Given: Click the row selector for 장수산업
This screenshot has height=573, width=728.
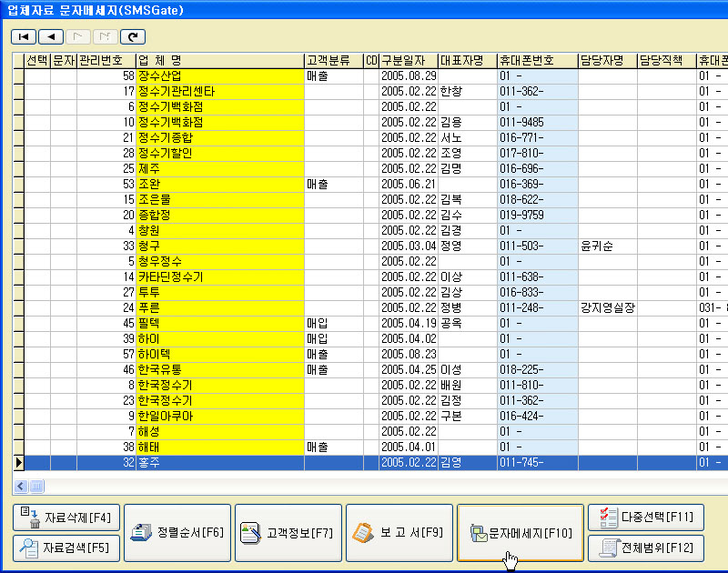Looking at the screenshot, I should [18, 76].
